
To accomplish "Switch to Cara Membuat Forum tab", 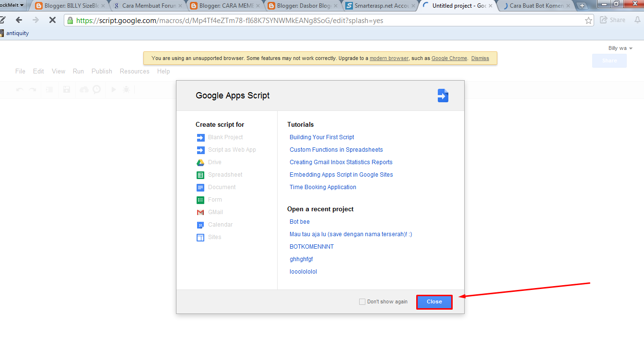I will click(x=148, y=6).
